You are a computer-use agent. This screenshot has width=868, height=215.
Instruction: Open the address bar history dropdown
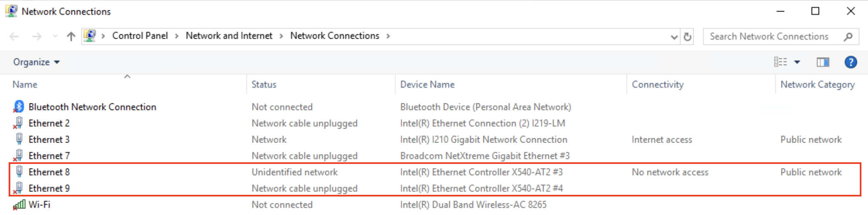click(674, 37)
